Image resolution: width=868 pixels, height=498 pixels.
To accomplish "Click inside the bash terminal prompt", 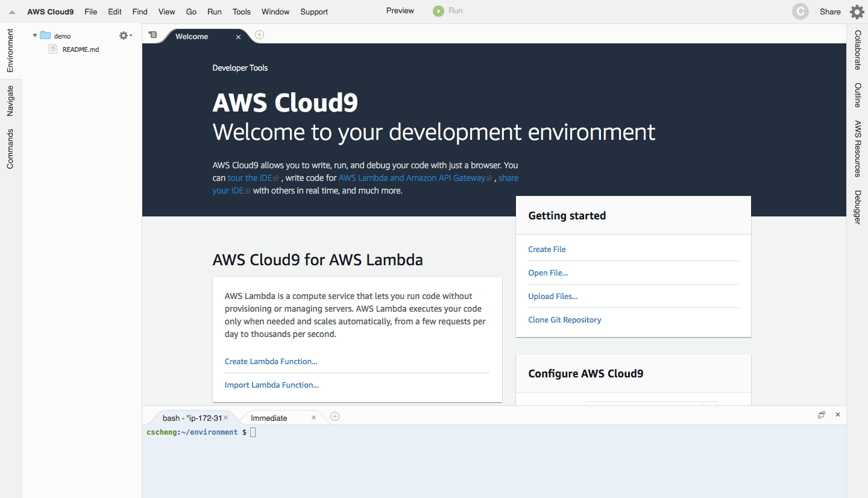I will point(252,432).
